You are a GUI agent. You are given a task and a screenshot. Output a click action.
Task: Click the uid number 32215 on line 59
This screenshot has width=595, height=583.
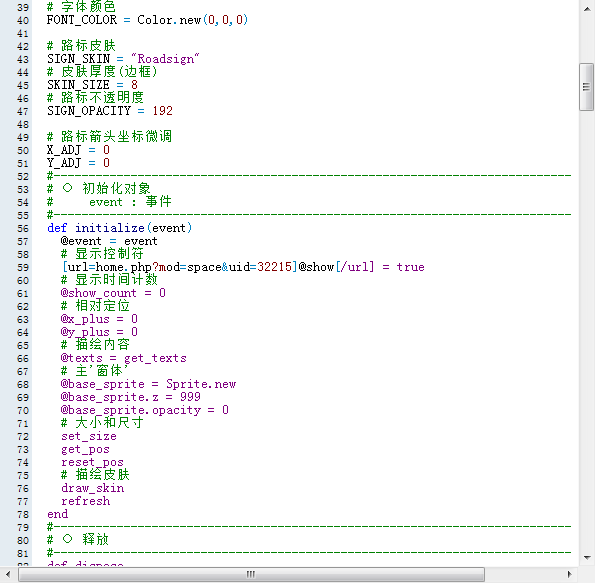[x=274, y=267]
